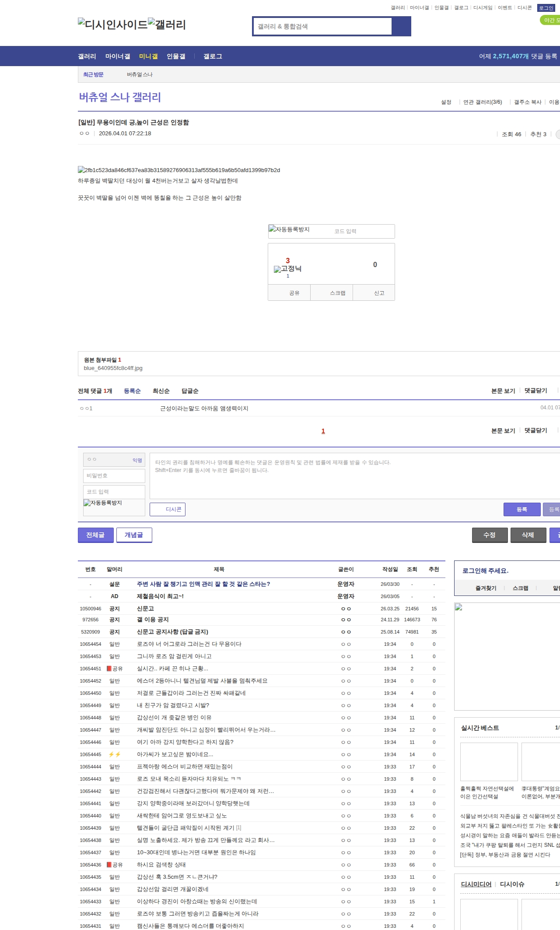Viewport: 560px width, 930px height.
Task: Open attachment blue_640955fc8c4ff.jpg
Action: pos(113,368)
